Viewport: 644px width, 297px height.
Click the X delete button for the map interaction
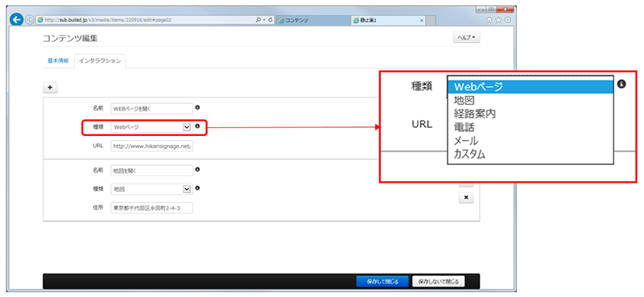[x=466, y=197]
